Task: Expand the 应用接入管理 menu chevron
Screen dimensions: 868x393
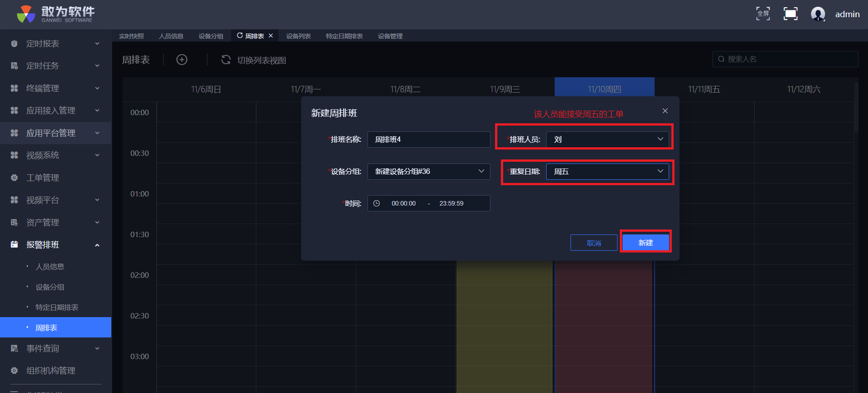Action: coord(97,110)
